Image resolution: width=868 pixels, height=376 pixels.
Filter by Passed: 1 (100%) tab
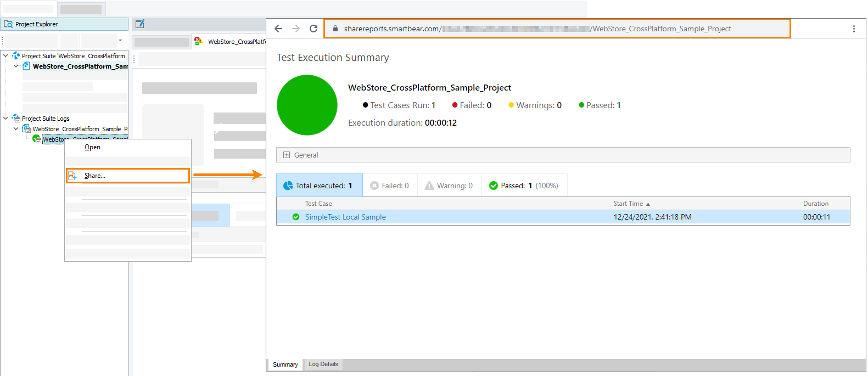(524, 186)
